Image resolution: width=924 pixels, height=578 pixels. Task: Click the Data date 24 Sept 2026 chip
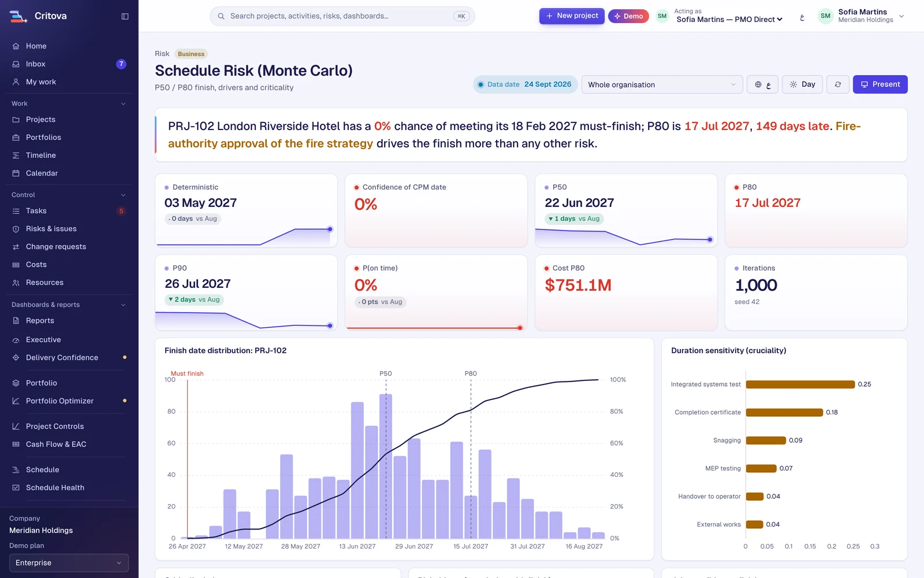pos(525,84)
